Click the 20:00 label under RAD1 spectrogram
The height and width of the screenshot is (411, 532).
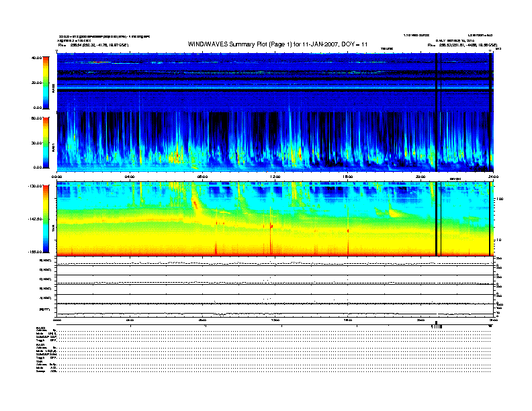(420, 177)
